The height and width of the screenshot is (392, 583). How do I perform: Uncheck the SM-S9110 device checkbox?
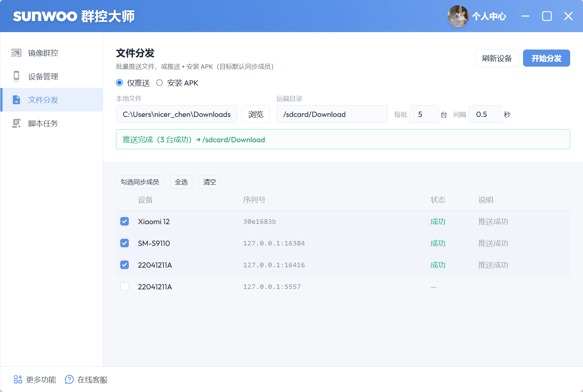[125, 243]
